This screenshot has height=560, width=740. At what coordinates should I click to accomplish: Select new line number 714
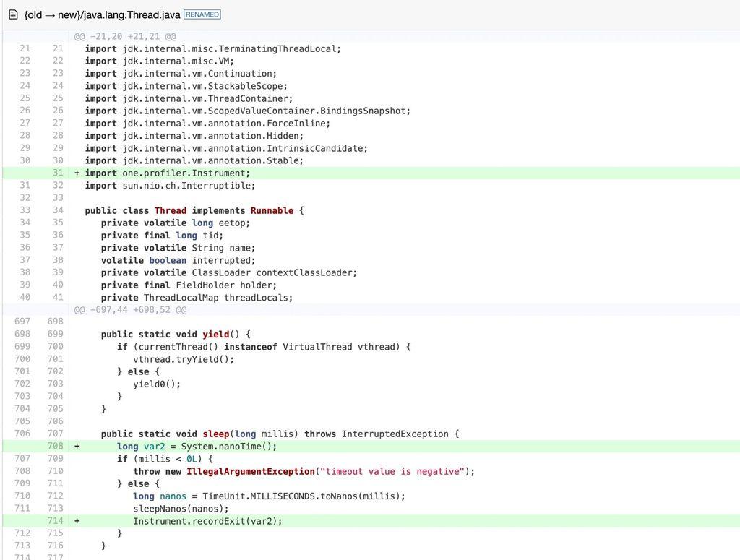tap(55, 521)
